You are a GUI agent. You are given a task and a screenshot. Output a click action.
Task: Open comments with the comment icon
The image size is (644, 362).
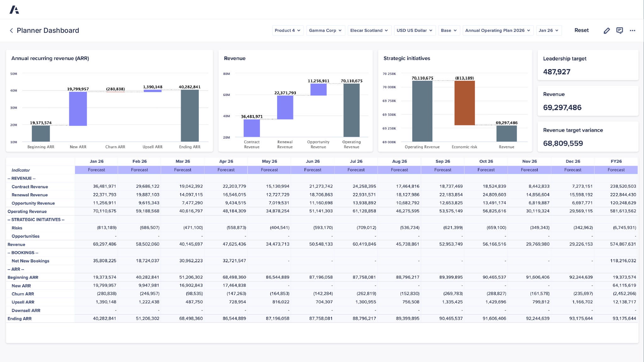(620, 30)
